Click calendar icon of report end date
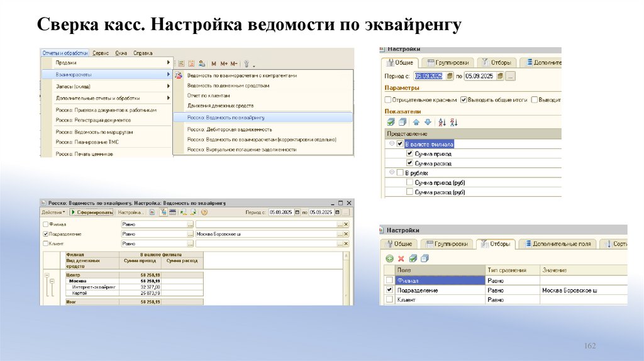Viewport: 644px width, 361px height. pyautogui.click(x=337, y=213)
